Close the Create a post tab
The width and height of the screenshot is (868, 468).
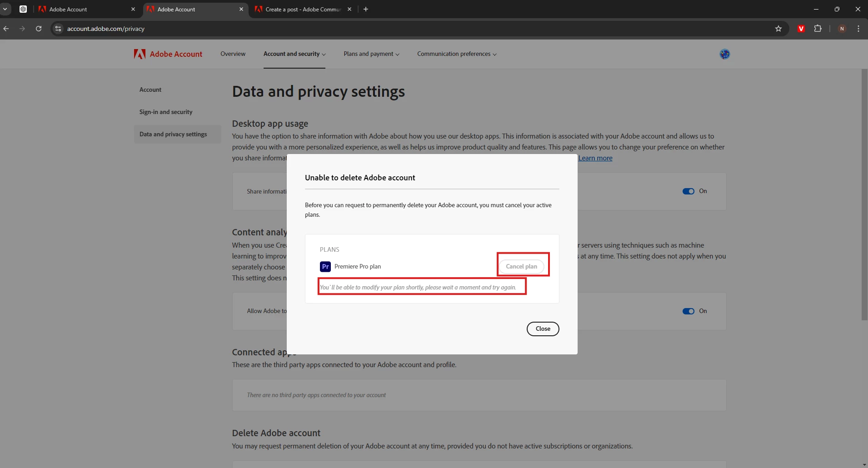(349, 9)
